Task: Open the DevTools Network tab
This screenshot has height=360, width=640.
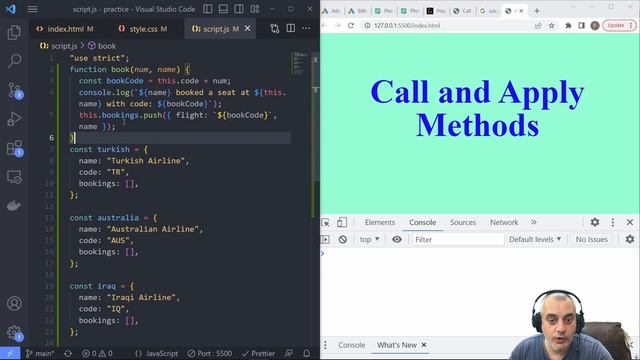Action: click(504, 222)
